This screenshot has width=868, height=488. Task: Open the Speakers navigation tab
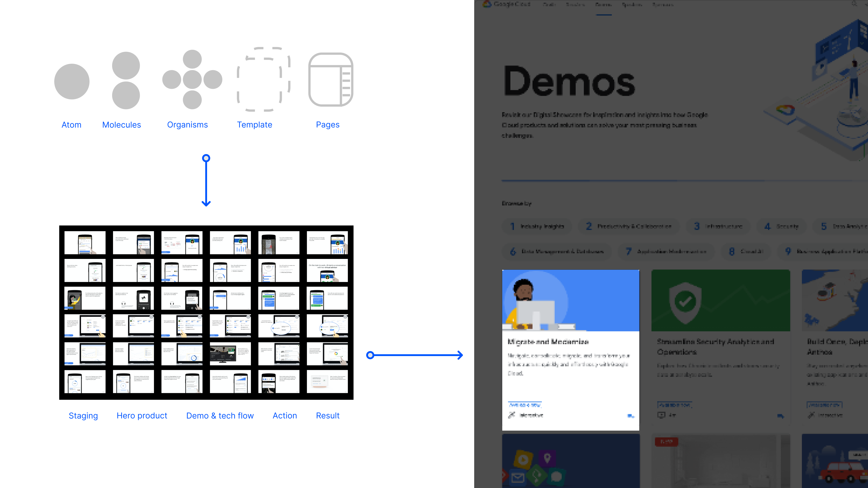(x=632, y=5)
